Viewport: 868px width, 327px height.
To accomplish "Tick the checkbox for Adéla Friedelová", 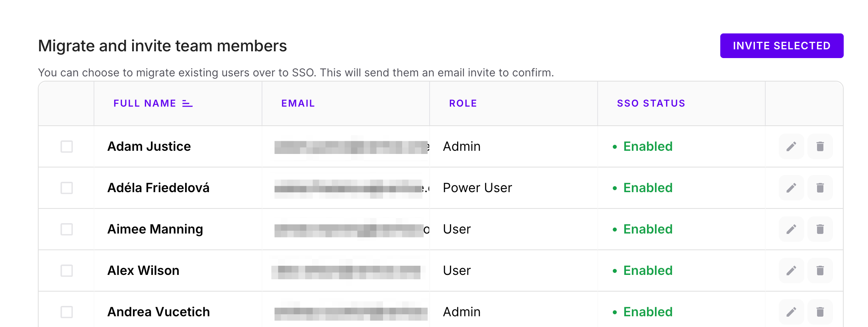I will pos(66,188).
